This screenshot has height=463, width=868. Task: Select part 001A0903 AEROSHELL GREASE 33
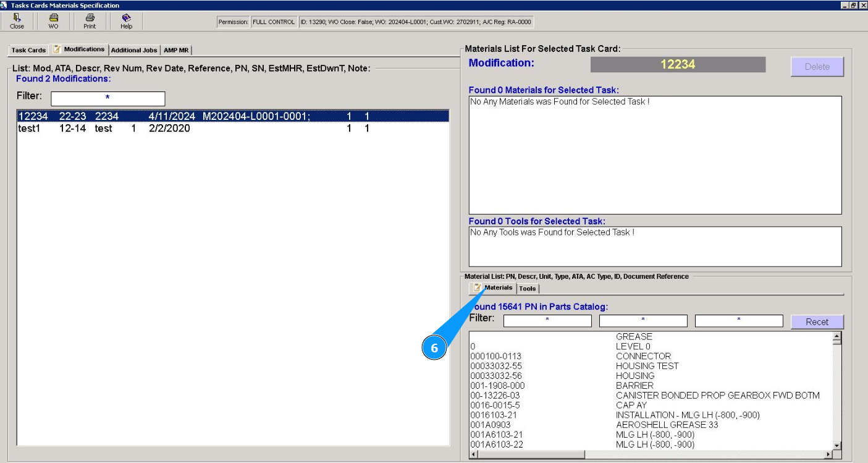point(651,425)
